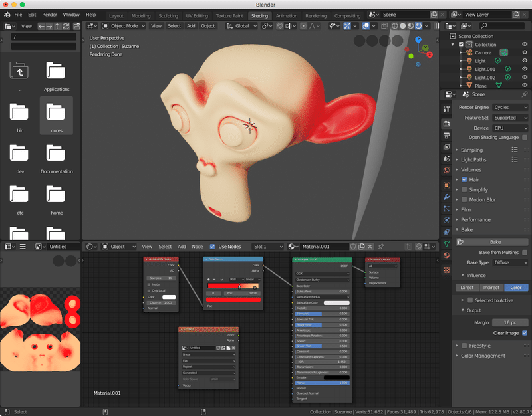
Task: Toggle X-ray view in viewport header
Action: [x=384, y=26]
